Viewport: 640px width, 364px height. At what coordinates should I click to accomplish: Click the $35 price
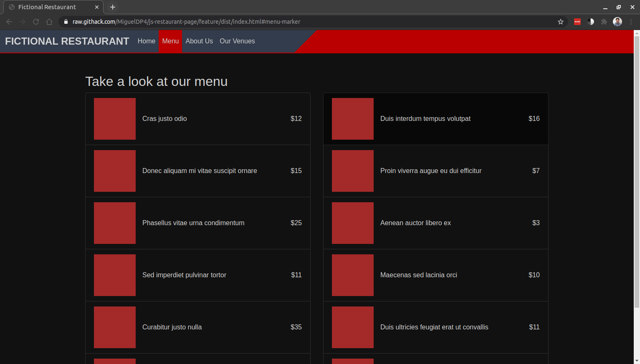(296, 327)
